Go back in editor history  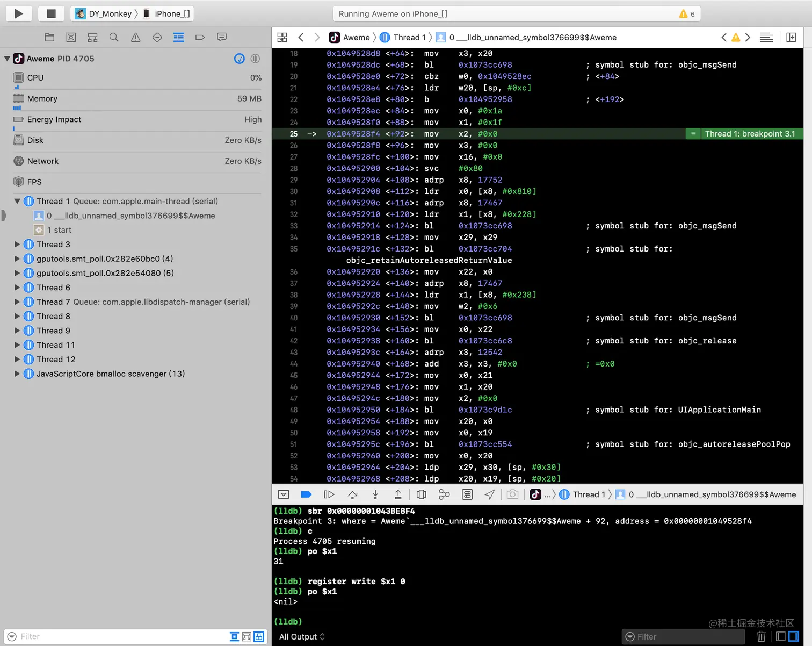point(301,37)
